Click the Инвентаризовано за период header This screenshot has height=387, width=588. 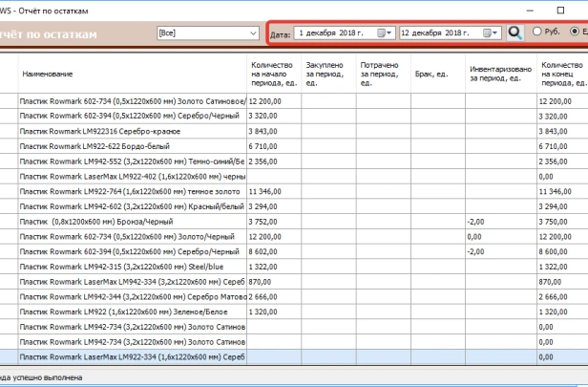tap(500, 73)
